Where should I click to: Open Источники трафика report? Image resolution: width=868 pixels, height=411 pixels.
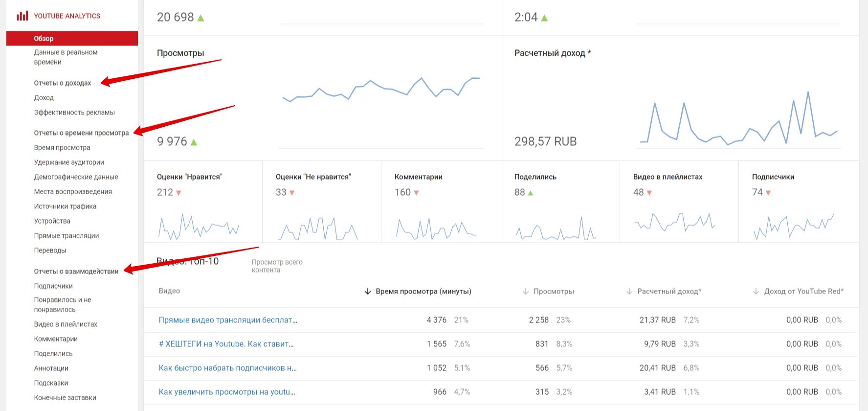65,206
